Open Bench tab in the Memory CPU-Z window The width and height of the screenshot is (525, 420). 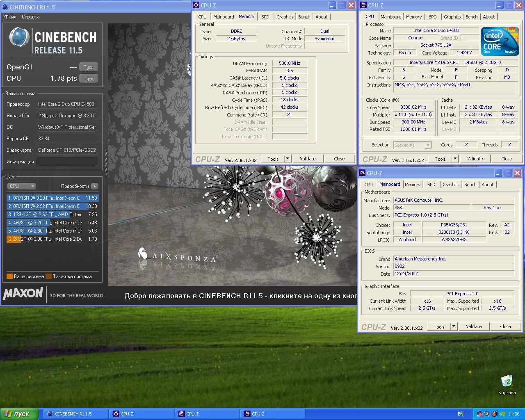tap(304, 17)
